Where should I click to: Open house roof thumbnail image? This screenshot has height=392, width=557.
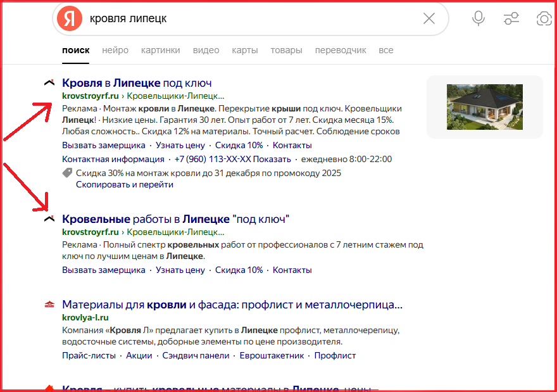point(485,106)
